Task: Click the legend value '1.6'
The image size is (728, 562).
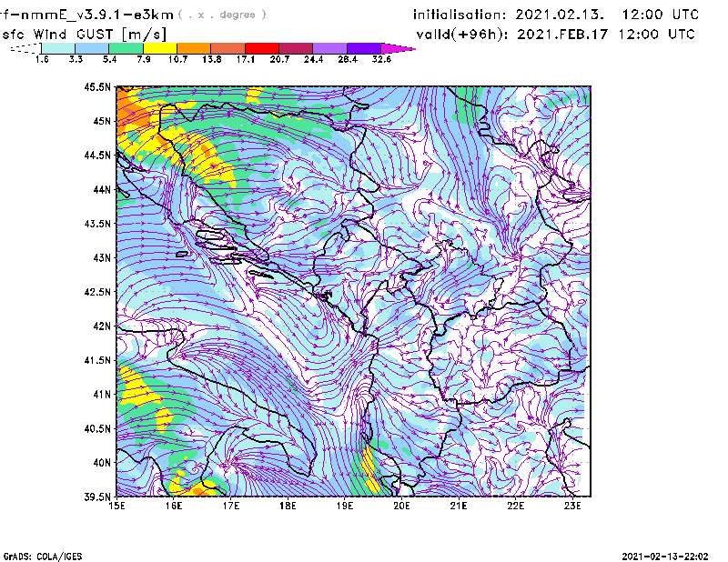Action: (x=42, y=59)
